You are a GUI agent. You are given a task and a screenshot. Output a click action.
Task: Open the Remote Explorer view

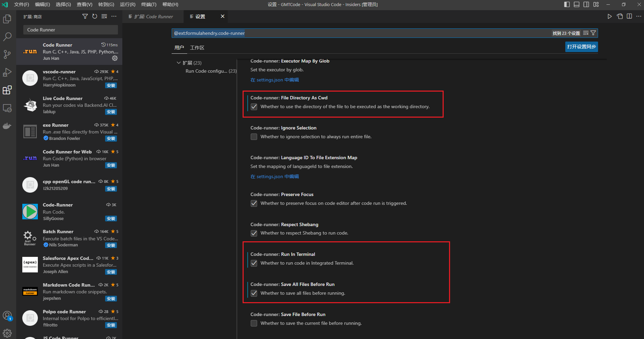tap(7, 108)
